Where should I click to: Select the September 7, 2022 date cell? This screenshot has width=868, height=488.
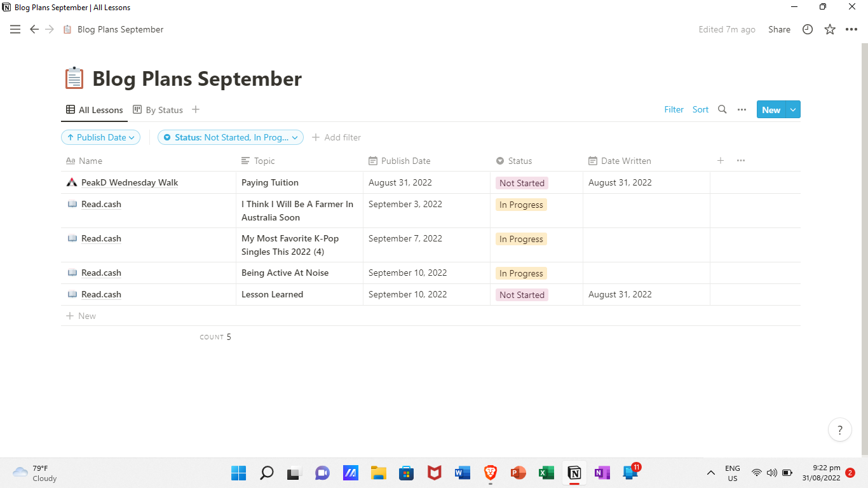(x=426, y=245)
